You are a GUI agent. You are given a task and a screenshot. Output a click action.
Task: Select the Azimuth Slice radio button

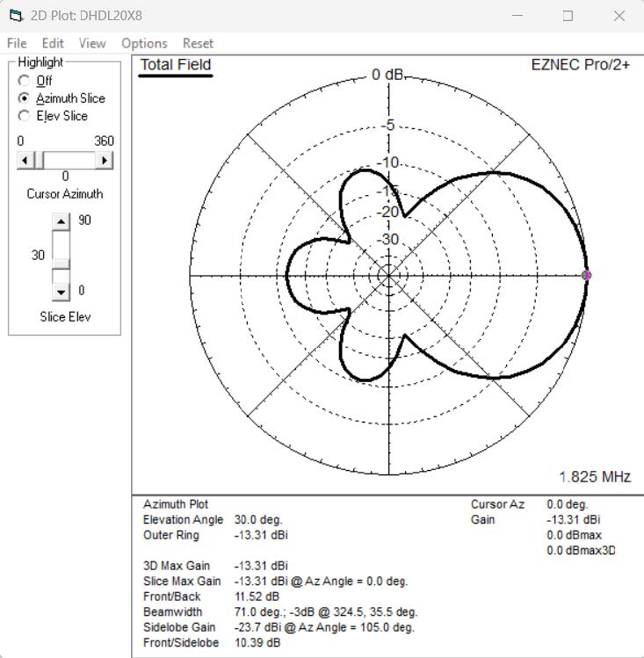tap(25, 98)
